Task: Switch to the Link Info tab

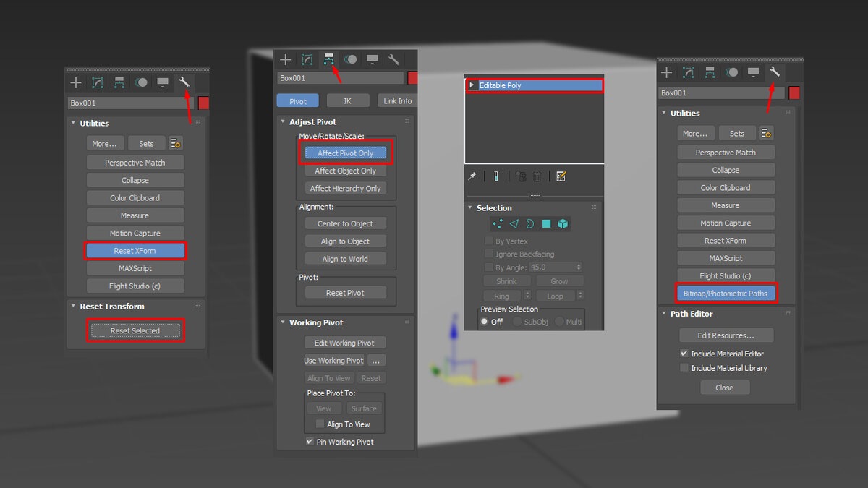Action: click(x=396, y=100)
